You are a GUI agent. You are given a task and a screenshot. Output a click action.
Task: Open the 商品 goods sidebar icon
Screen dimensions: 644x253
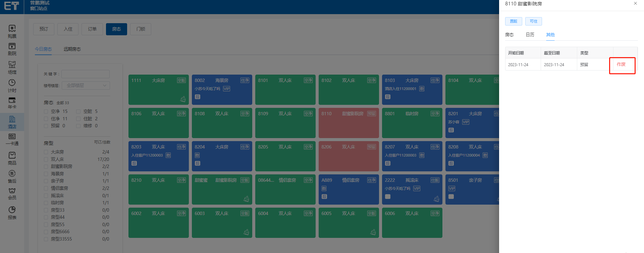pyautogui.click(x=12, y=158)
